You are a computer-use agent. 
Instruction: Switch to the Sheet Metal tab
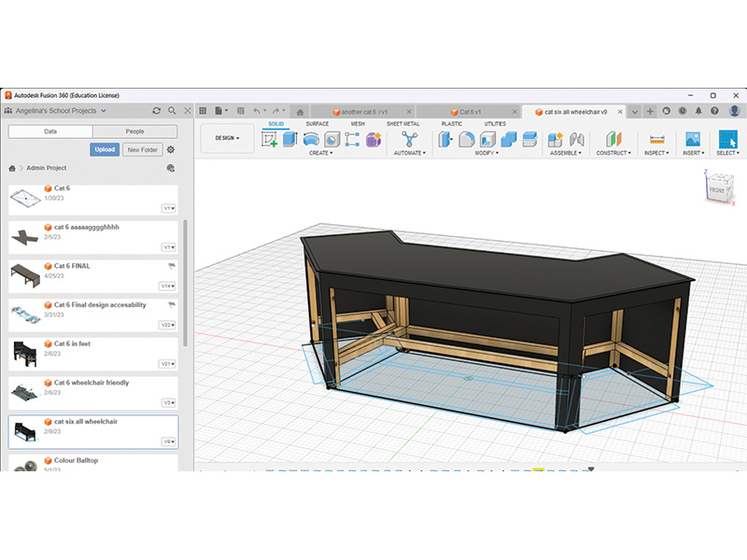403,123
